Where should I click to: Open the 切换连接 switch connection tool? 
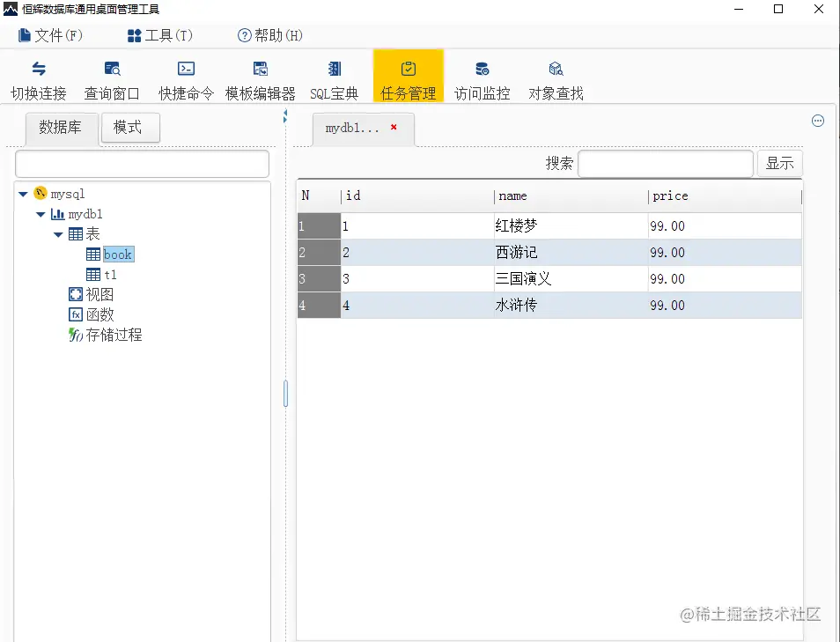pyautogui.click(x=39, y=80)
